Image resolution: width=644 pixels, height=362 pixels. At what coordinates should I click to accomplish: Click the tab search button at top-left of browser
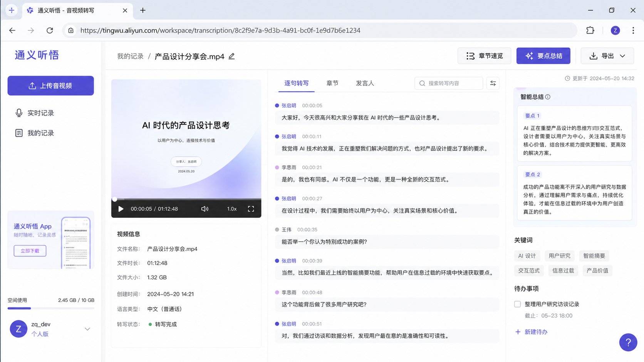pyautogui.click(x=12, y=10)
